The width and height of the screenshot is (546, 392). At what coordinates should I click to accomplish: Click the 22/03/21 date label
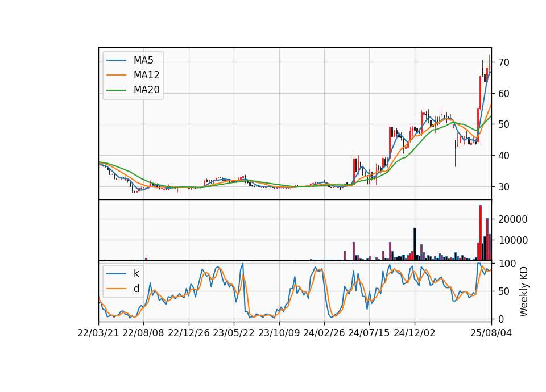(98, 333)
